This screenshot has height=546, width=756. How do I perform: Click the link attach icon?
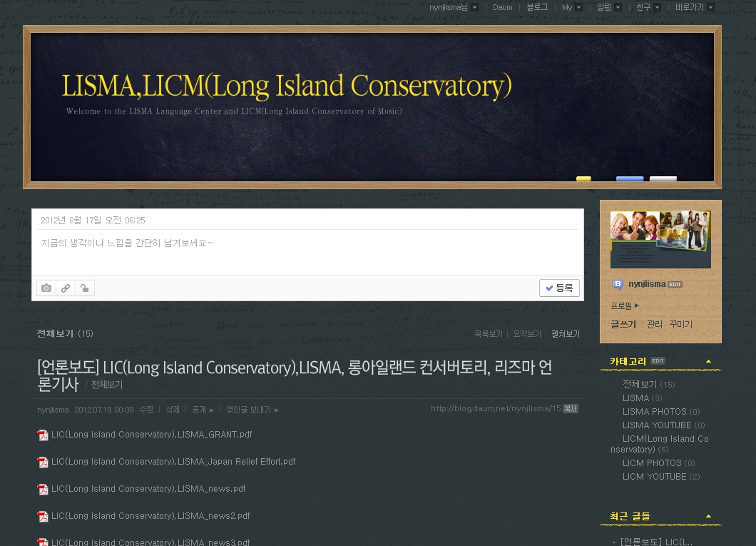point(66,288)
